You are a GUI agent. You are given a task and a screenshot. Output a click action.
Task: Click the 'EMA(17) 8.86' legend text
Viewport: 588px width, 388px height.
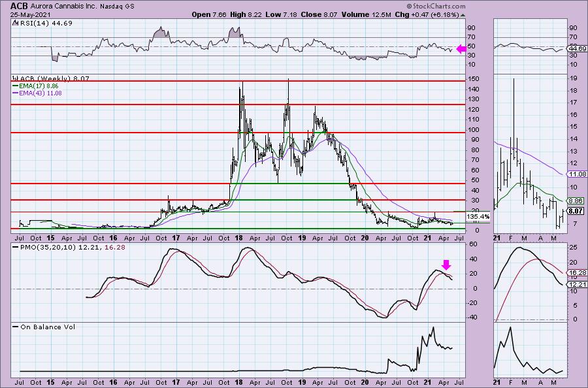[39, 86]
